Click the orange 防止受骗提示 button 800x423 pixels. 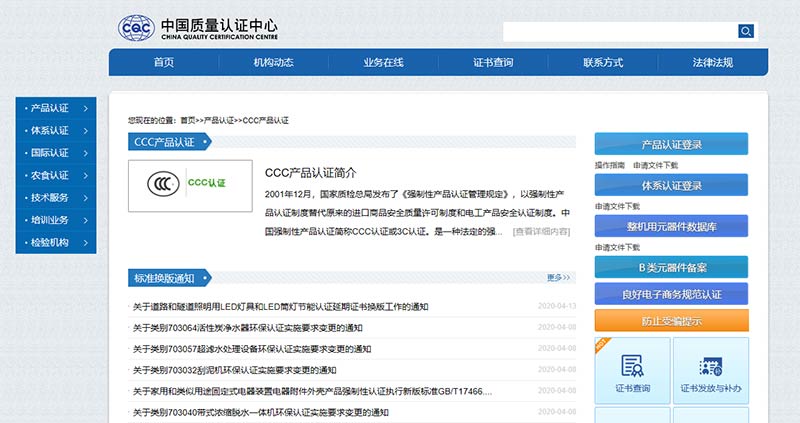point(671,321)
